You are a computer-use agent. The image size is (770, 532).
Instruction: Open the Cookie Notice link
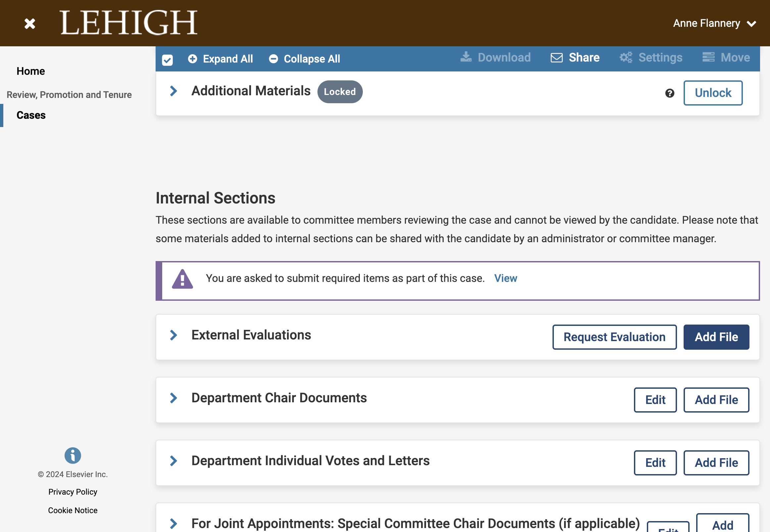tap(73, 511)
